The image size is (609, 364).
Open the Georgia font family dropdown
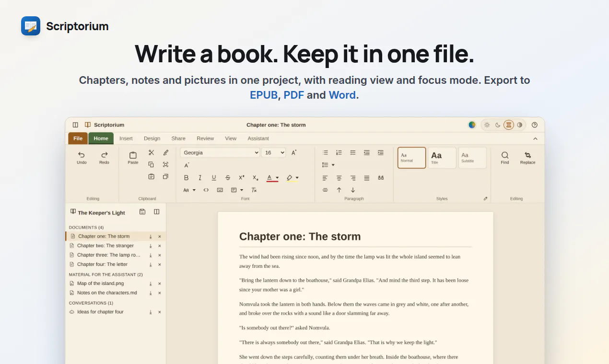coord(220,153)
